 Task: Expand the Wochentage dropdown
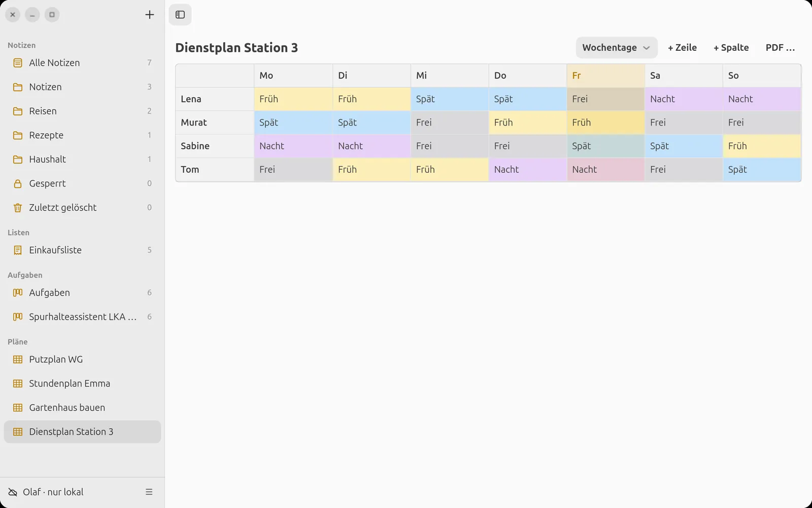click(617, 48)
